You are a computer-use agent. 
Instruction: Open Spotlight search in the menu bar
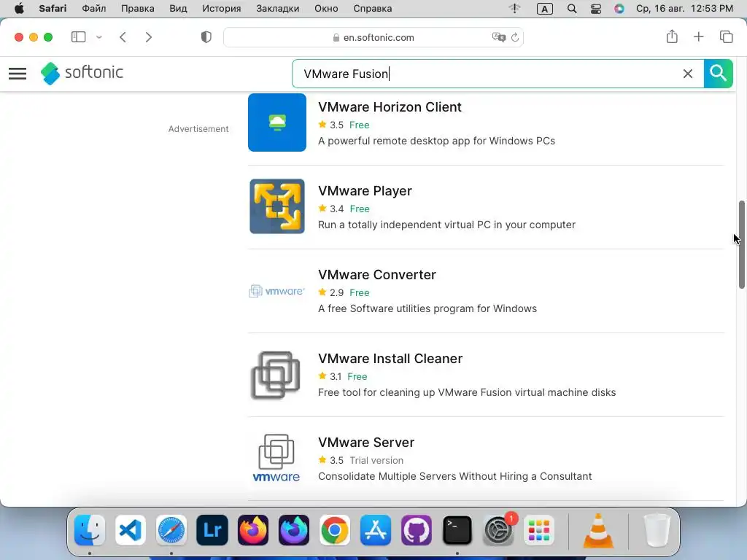[572, 9]
